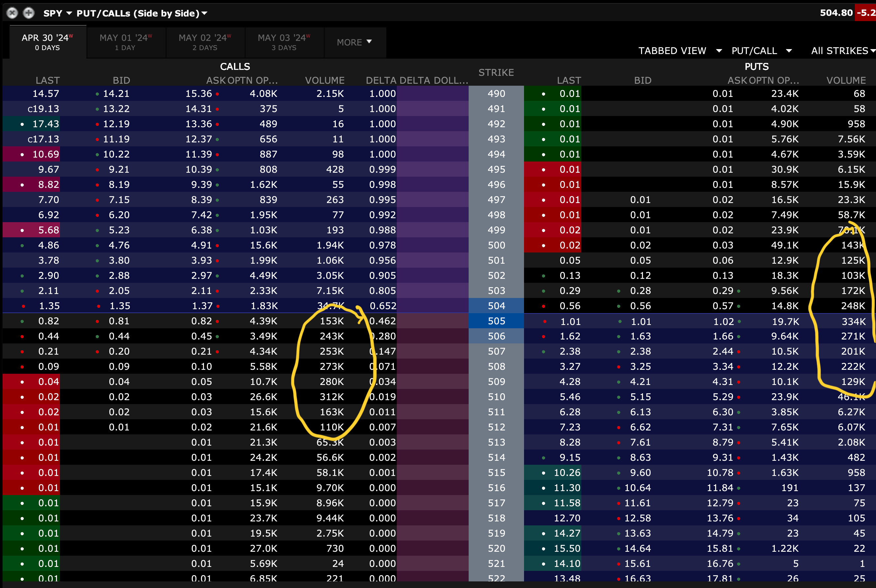Open the MORE expirations dropdown
This screenshot has height=588, width=876.
point(354,42)
